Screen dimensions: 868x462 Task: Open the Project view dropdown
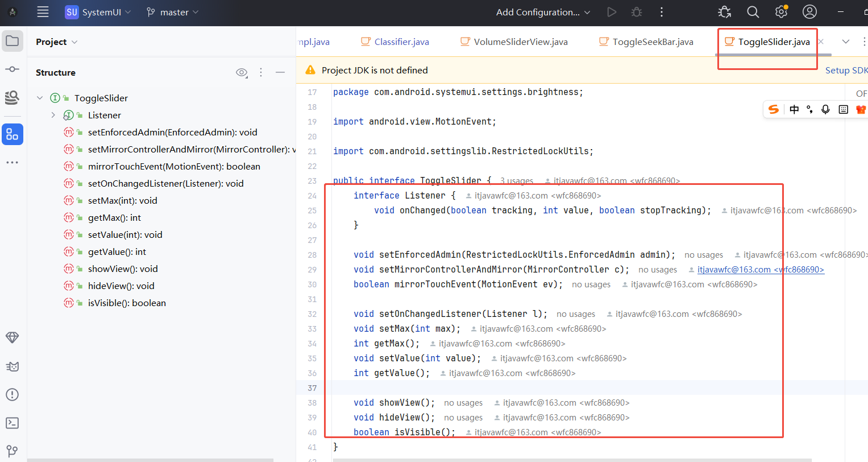click(56, 42)
